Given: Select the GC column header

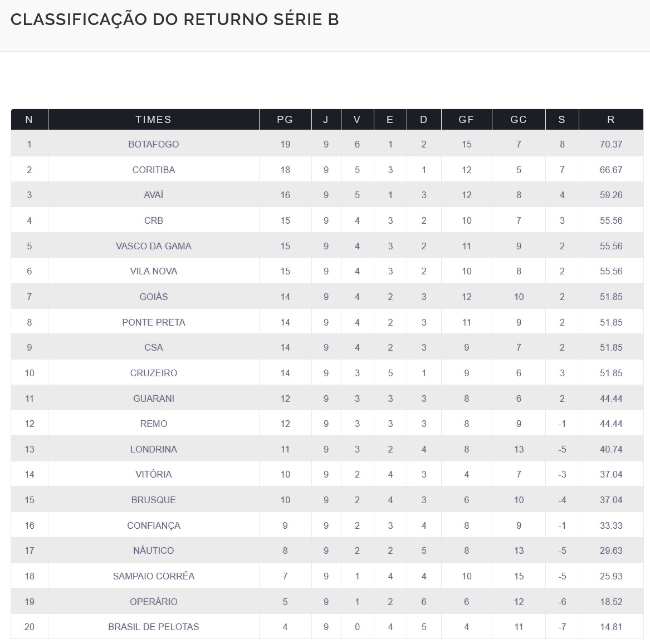Looking at the screenshot, I should click(518, 120).
